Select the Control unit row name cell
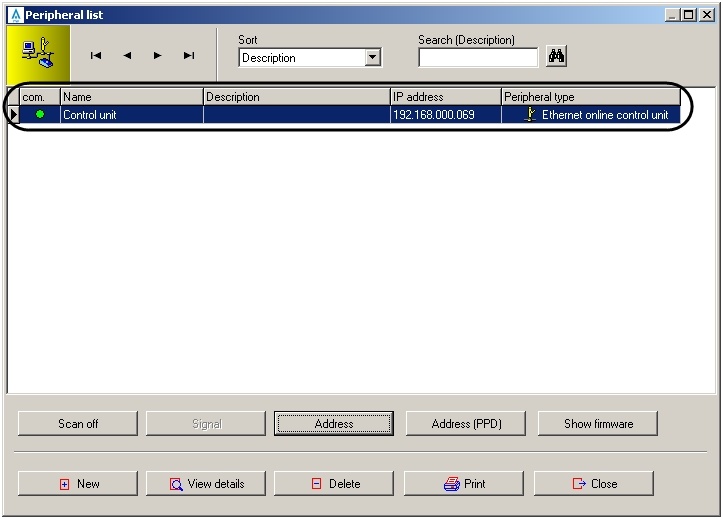The width and height of the screenshot is (723, 519). 131,115
